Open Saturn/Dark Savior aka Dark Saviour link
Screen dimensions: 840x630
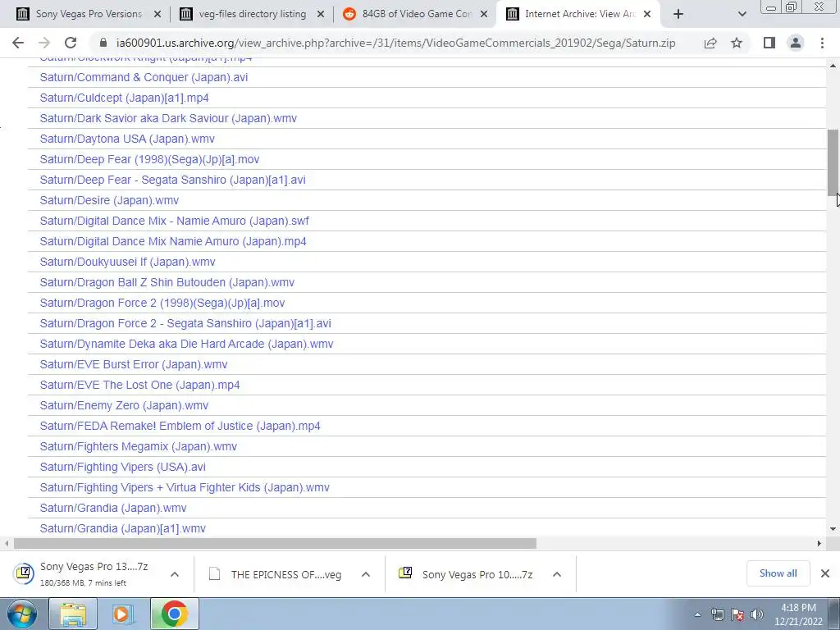click(x=168, y=118)
